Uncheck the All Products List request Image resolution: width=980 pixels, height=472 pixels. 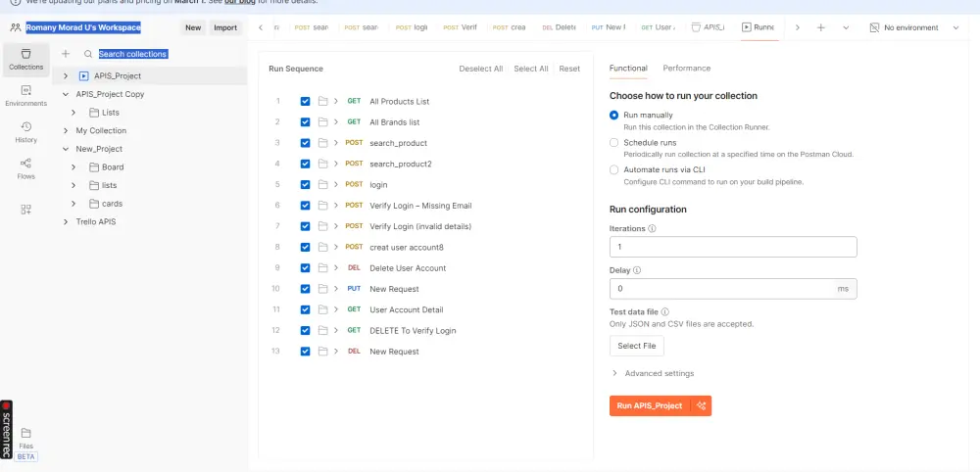pyautogui.click(x=305, y=101)
